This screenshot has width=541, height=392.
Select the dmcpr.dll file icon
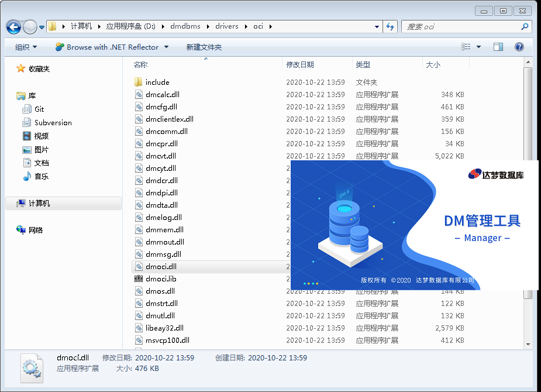[x=139, y=143]
